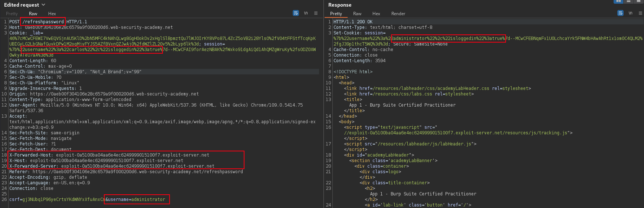Click the labs.css stylesheet link line
The width and height of the screenshot is (644, 208).
409,94
